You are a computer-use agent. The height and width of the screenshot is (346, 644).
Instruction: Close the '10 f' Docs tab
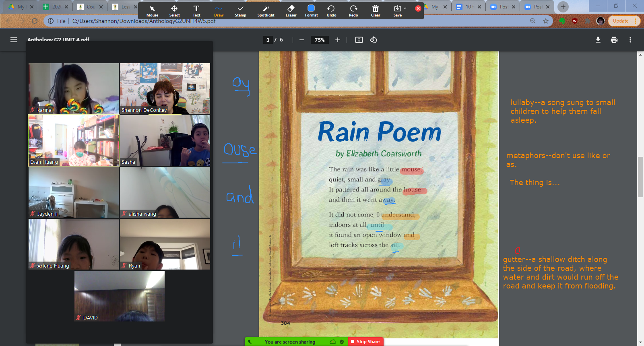[479, 7]
